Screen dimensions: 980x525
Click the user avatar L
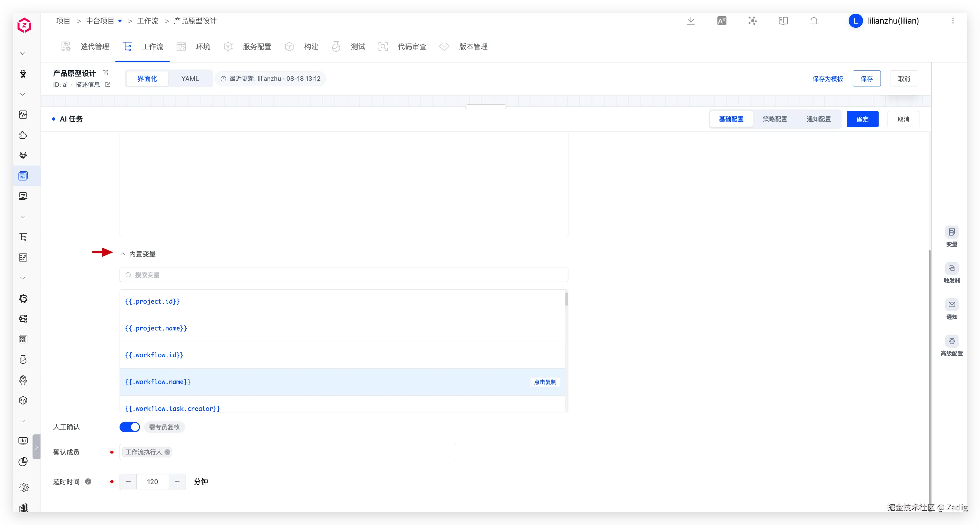click(x=855, y=21)
